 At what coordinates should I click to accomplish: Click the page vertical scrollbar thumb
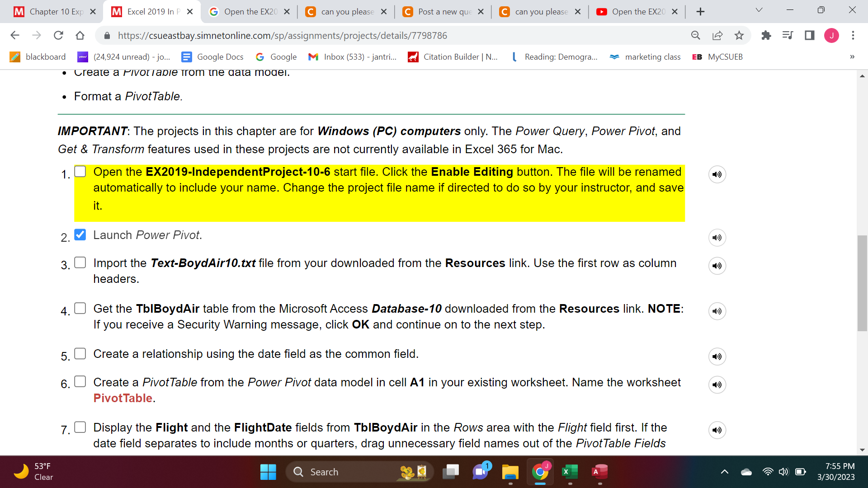pyautogui.click(x=862, y=283)
